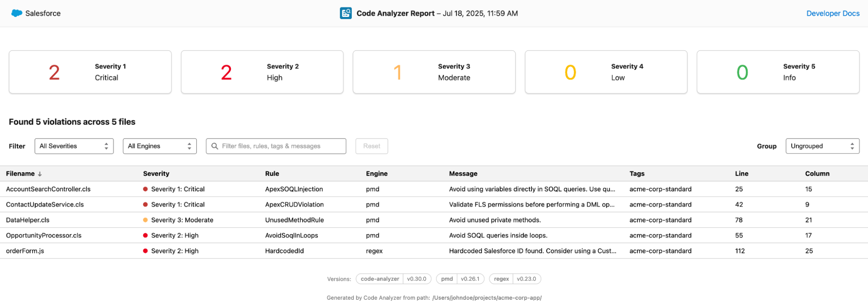Click the orange severity dot for DataHelper.cls
Screen dimensions: 868x308
145,220
